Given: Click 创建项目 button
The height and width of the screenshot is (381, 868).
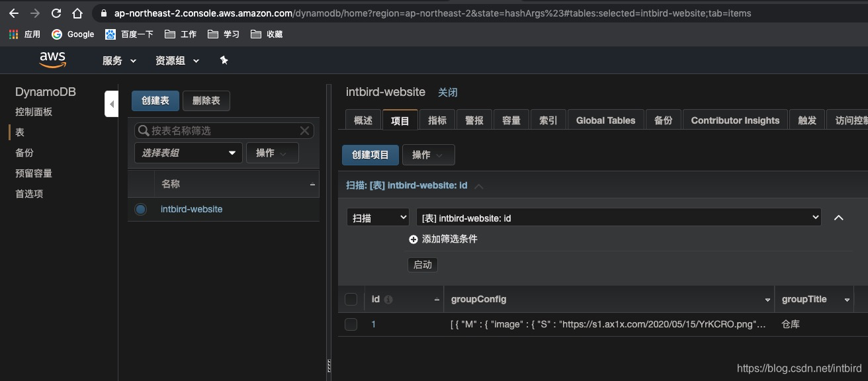Looking at the screenshot, I should 370,155.
